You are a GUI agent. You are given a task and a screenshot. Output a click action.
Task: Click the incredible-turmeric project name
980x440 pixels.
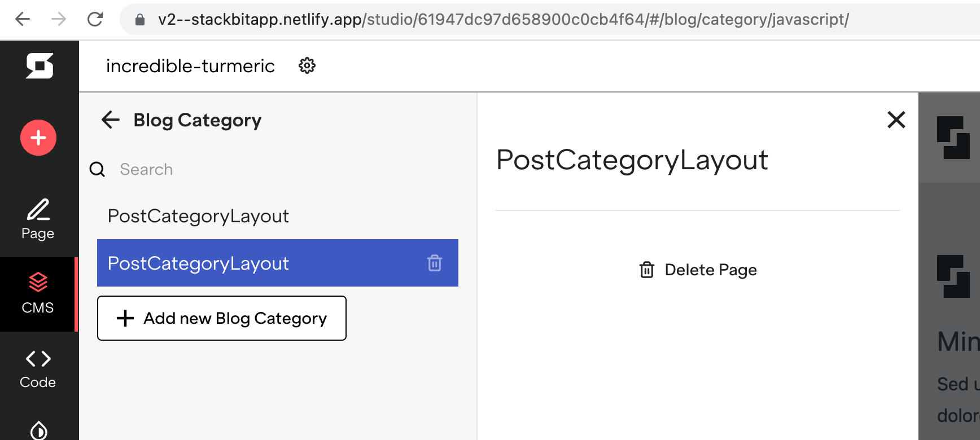click(190, 66)
